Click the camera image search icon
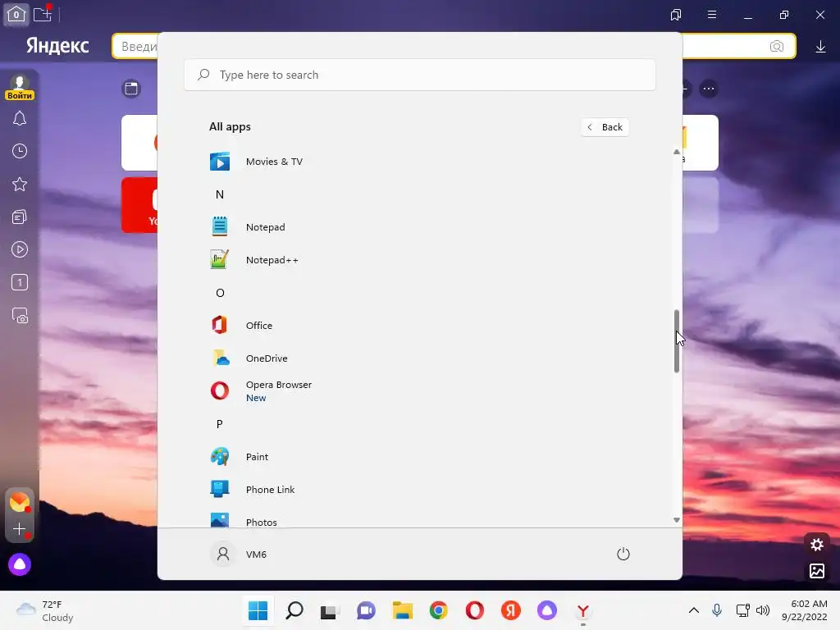The height and width of the screenshot is (630, 840). pyautogui.click(x=777, y=47)
